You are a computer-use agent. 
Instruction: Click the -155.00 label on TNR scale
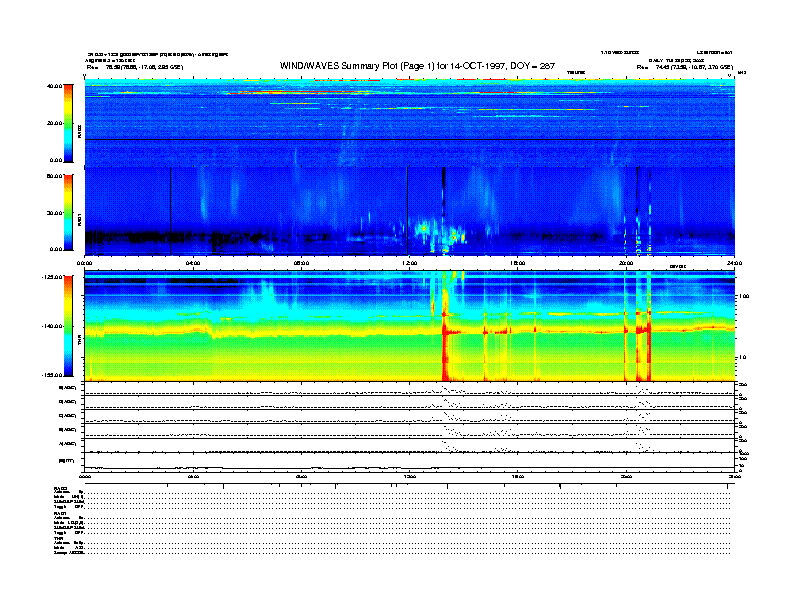coord(52,375)
